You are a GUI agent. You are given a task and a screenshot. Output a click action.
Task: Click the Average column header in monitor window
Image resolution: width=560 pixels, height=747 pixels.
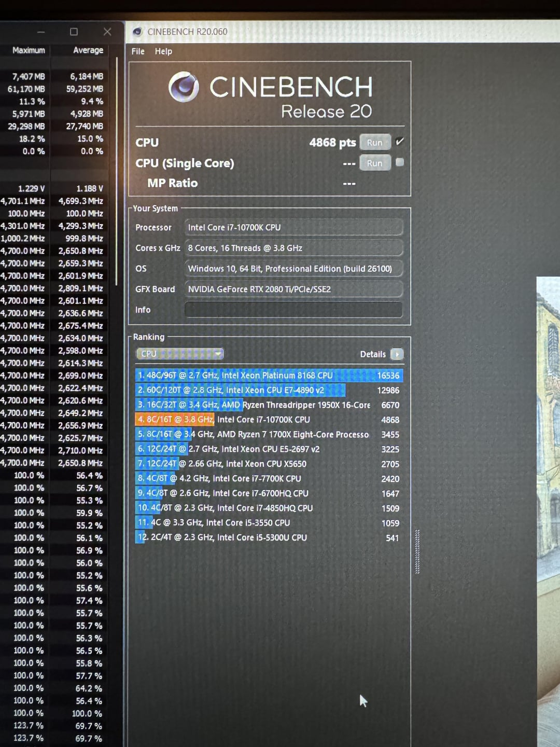[88, 50]
